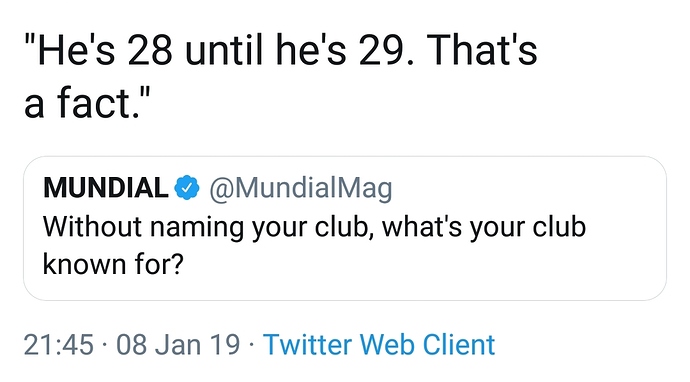Click "what's your club" in quoted tweet
690x382 pixels.
tap(484, 228)
